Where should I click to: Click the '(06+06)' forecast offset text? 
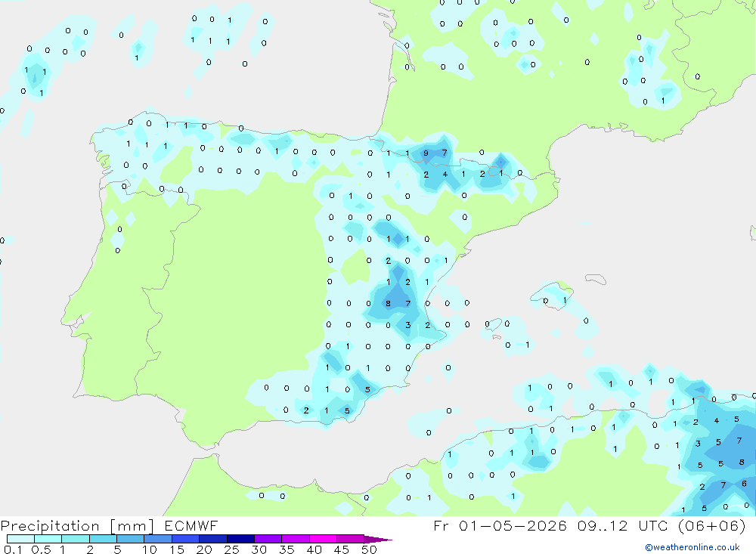click(x=711, y=525)
